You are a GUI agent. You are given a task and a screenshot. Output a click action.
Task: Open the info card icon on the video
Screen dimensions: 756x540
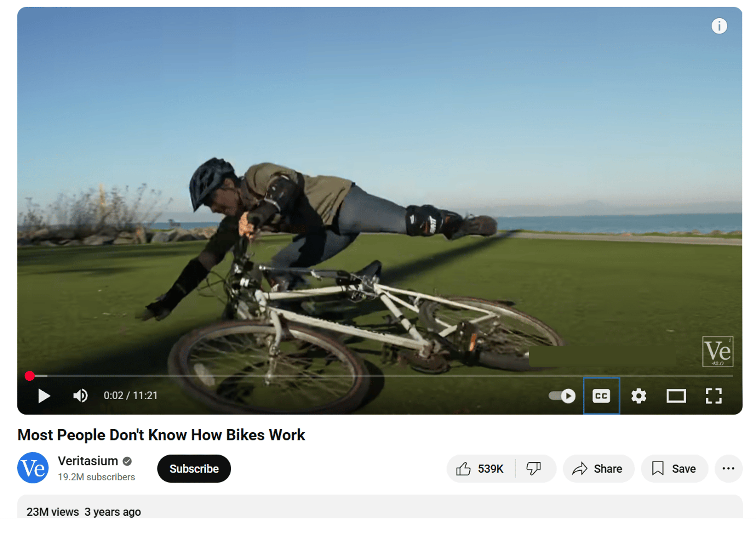[x=719, y=26]
